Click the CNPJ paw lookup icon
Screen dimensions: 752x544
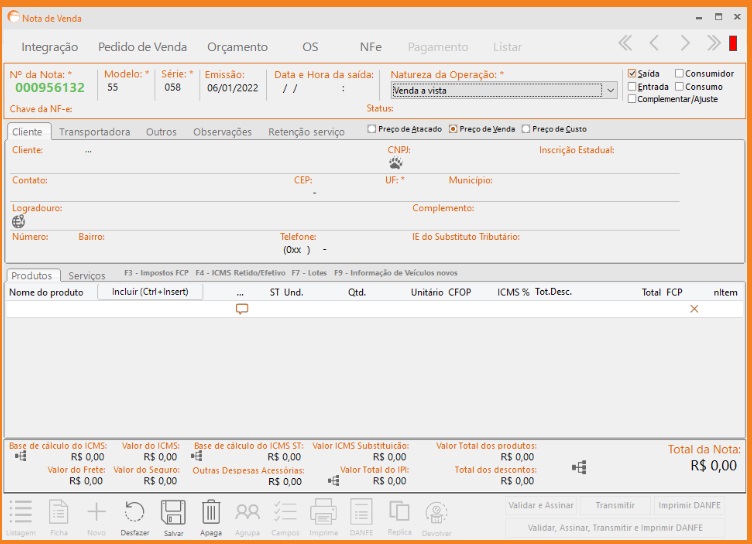click(x=395, y=163)
